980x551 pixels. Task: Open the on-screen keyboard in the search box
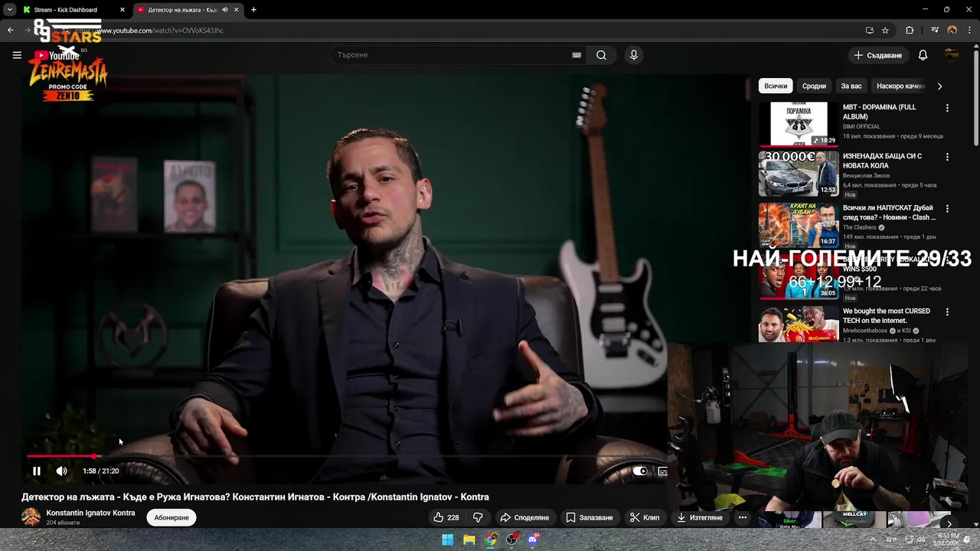pyautogui.click(x=577, y=55)
